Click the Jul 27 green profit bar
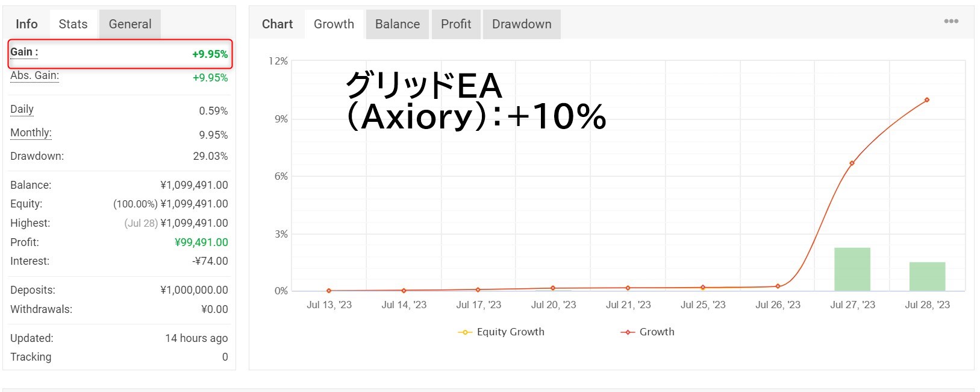The width and height of the screenshot is (980, 392). [852, 270]
